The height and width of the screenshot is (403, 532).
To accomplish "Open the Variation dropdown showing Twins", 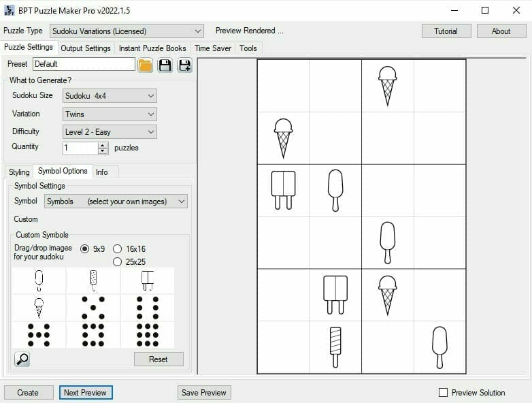I will pyautogui.click(x=110, y=114).
